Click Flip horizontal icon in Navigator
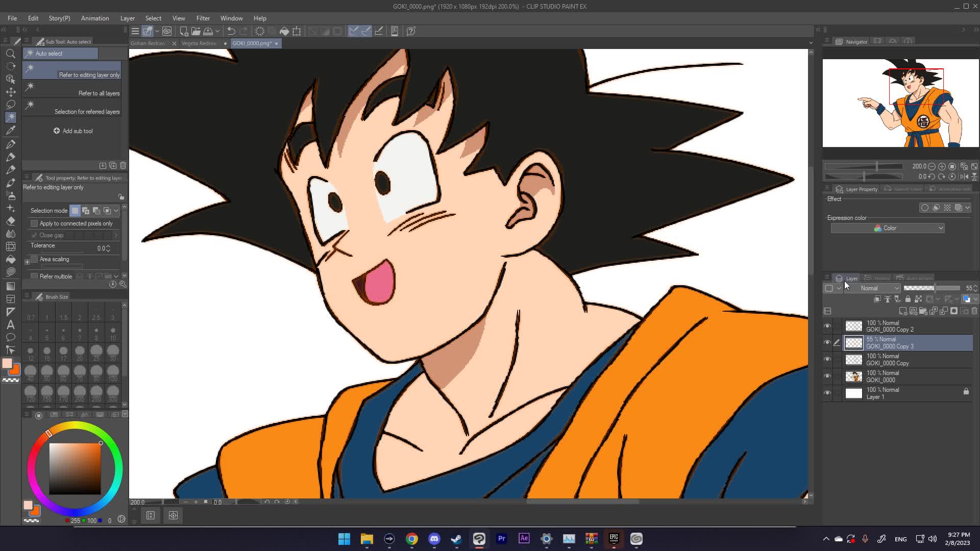The image size is (980, 551). pyautogui.click(x=964, y=177)
